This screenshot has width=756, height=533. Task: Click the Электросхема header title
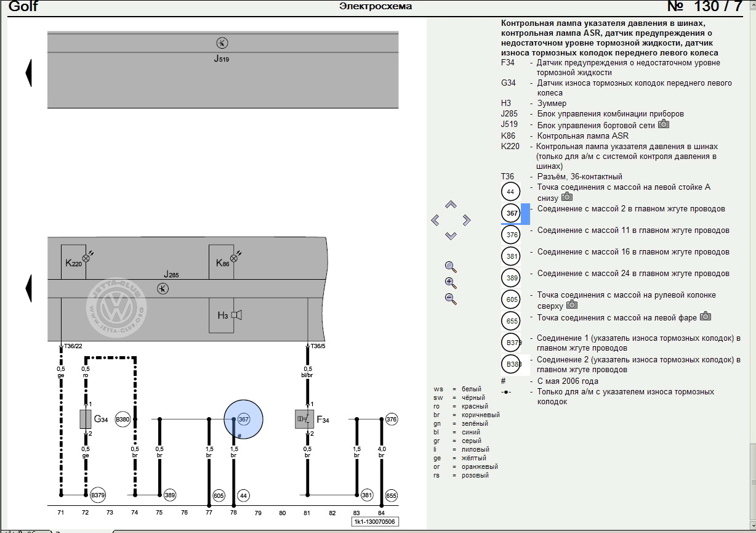pyautogui.click(x=376, y=6)
